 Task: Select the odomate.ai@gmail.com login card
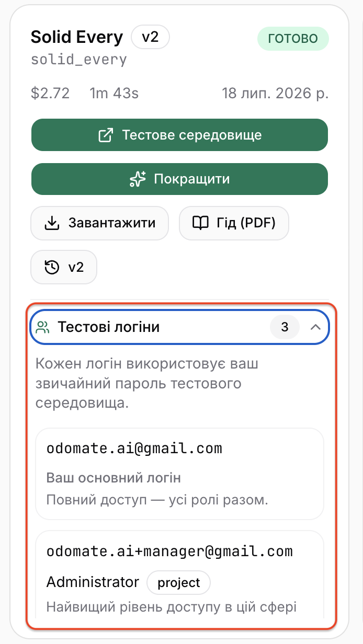[x=180, y=474]
